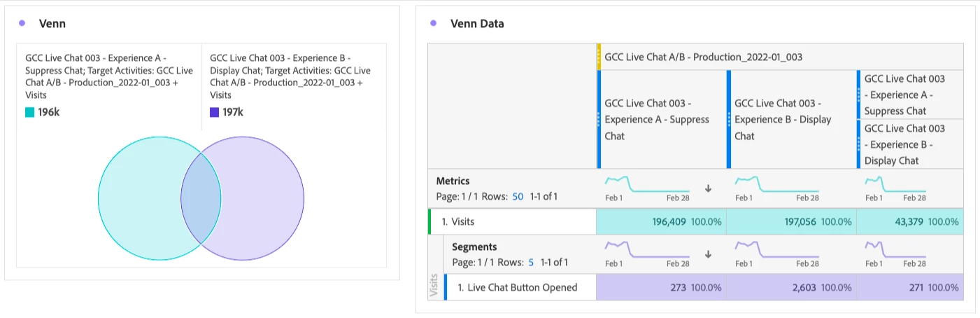This screenshot has width=980, height=318.
Task: Open the Metrics Rows 50 dropdown
Action: pos(518,197)
